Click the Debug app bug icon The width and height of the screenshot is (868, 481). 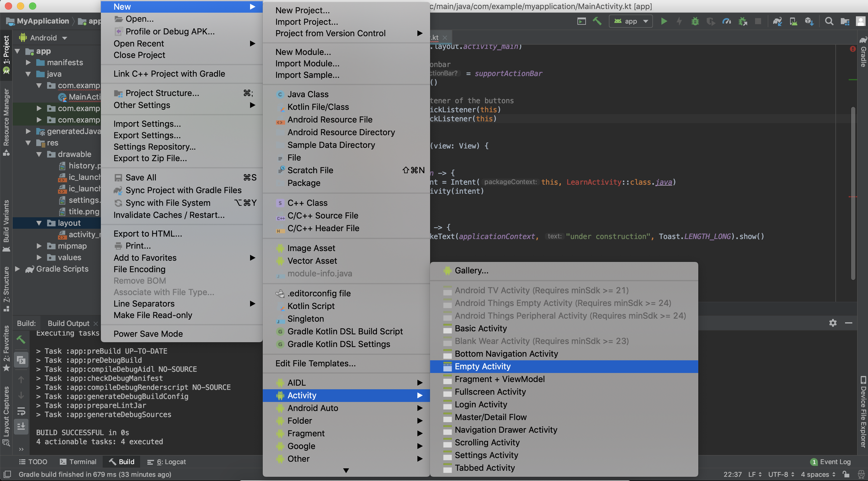(695, 21)
